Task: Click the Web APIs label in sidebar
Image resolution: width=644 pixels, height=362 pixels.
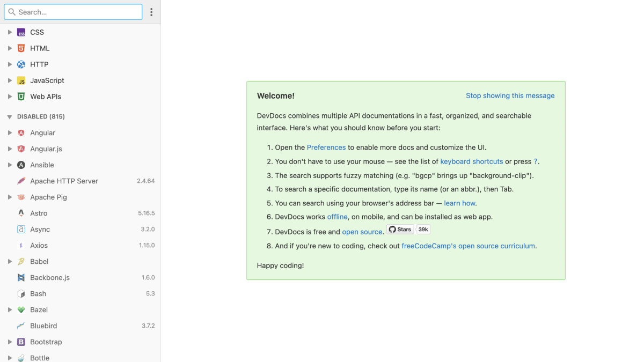Action: click(x=46, y=97)
